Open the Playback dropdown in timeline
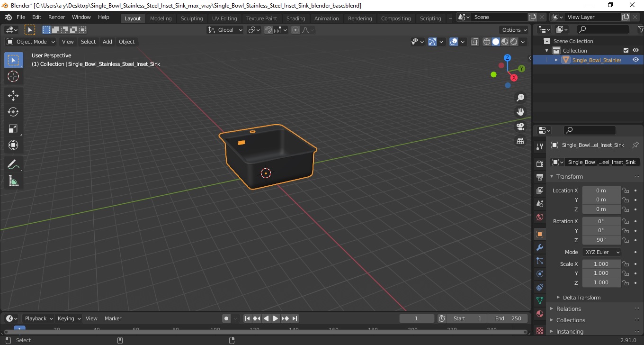 (x=38, y=318)
